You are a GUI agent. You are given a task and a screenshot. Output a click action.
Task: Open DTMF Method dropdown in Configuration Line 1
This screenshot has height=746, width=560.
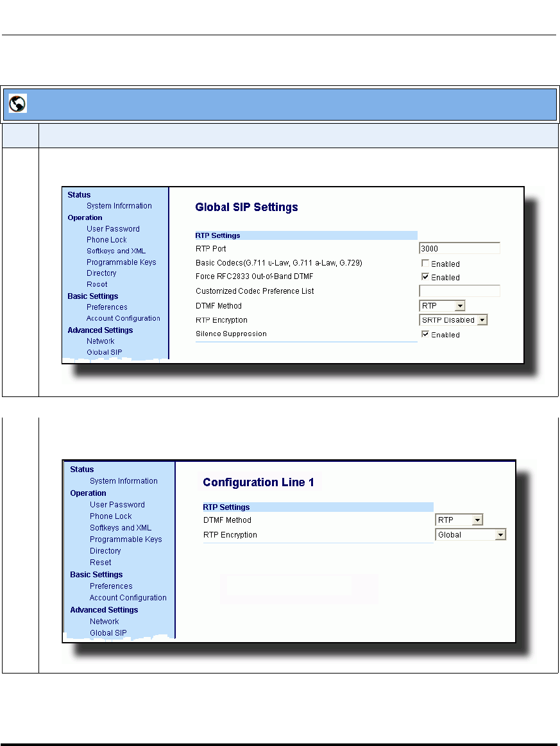click(x=459, y=520)
